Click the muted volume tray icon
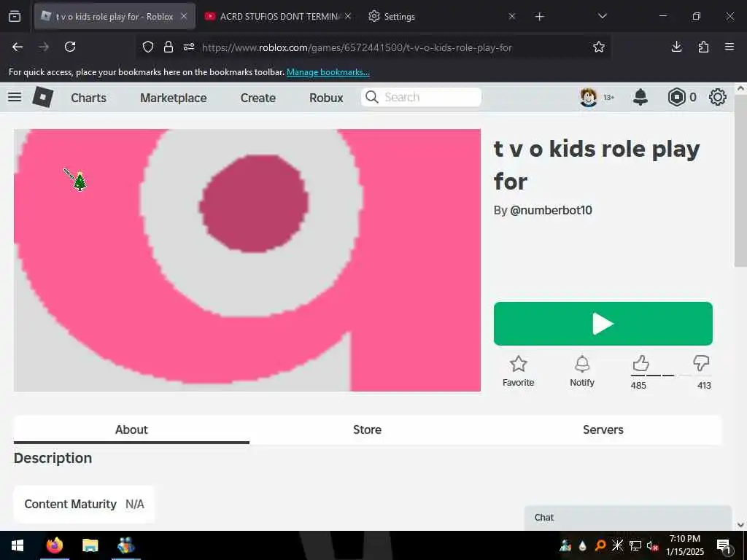The height and width of the screenshot is (560, 747). point(653,545)
